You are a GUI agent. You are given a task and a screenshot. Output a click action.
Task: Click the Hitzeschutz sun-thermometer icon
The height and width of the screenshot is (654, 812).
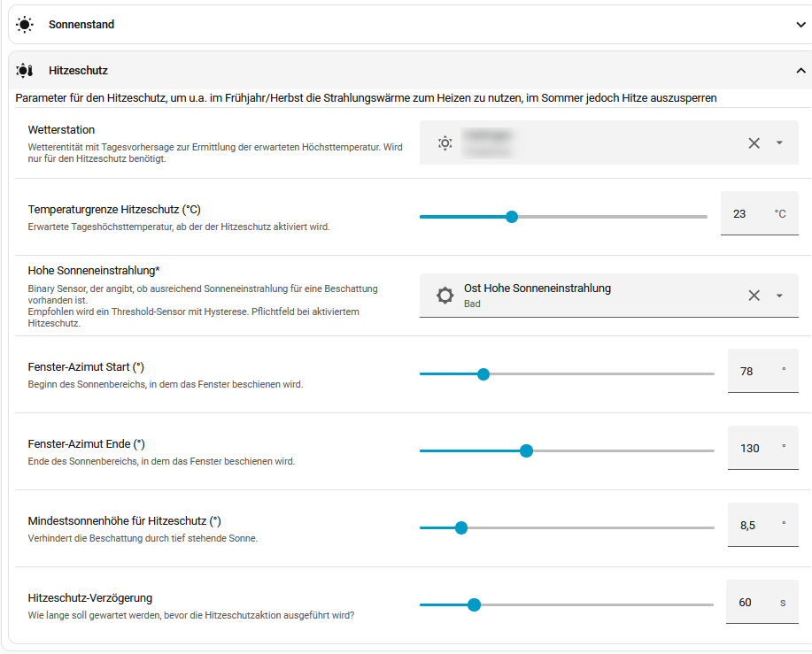pos(24,71)
